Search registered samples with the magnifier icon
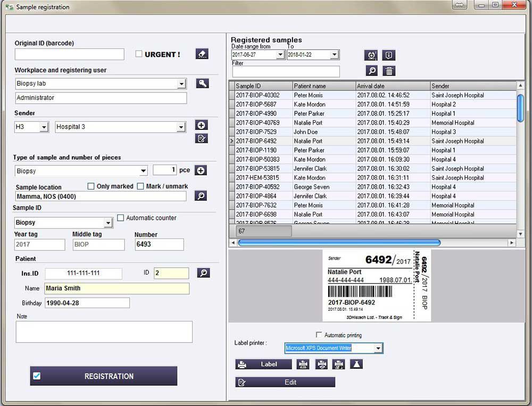Image resolution: width=532 pixels, height=406 pixels. tap(371, 70)
